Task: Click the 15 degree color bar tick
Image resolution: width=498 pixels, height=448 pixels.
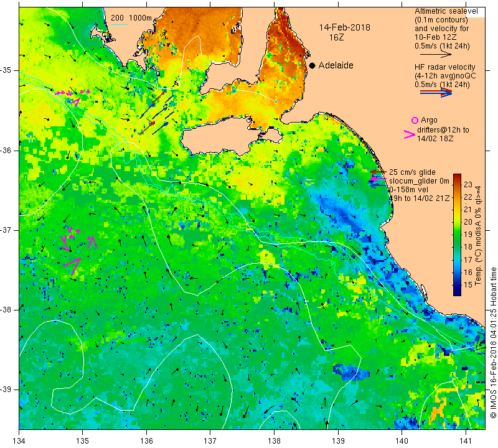Action: 468,285
